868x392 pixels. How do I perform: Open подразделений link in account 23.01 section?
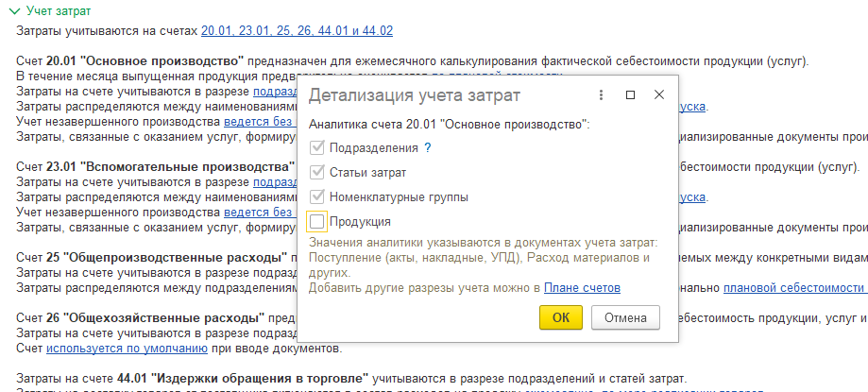275,182
